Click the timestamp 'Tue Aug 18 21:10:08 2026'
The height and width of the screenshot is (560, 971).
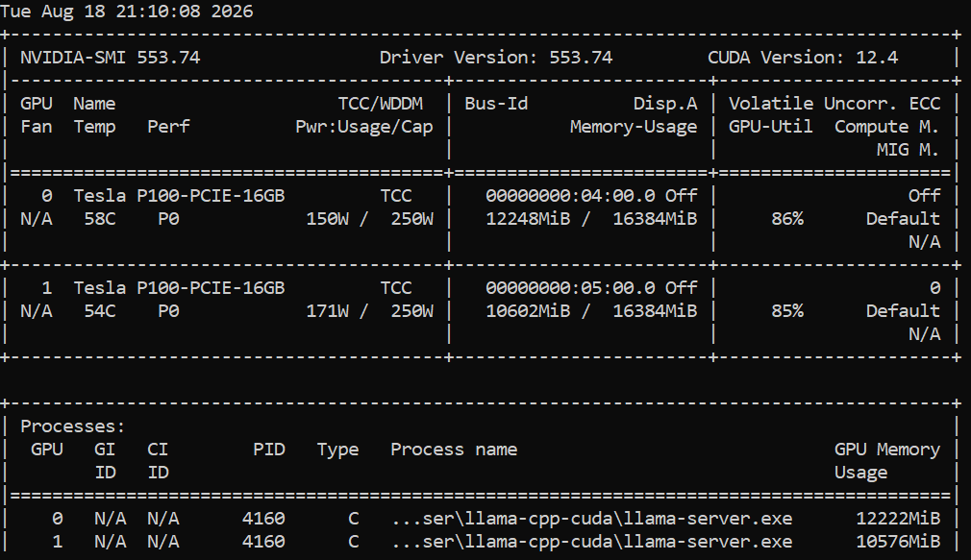tap(126, 12)
